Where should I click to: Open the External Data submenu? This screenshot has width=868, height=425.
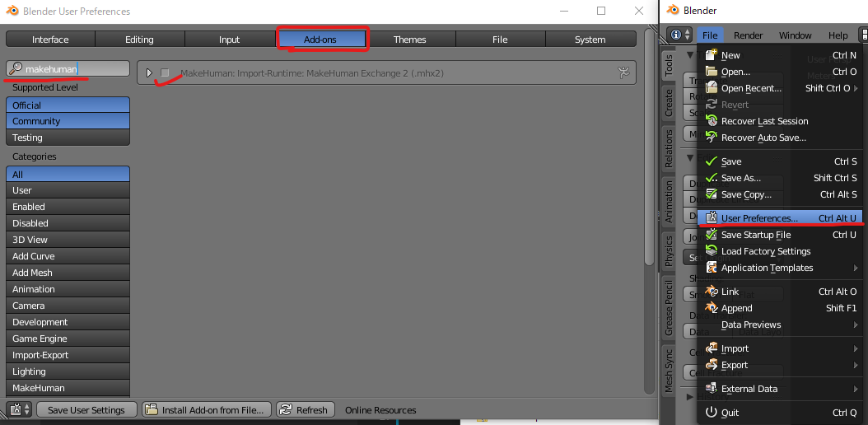coord(780,389)
